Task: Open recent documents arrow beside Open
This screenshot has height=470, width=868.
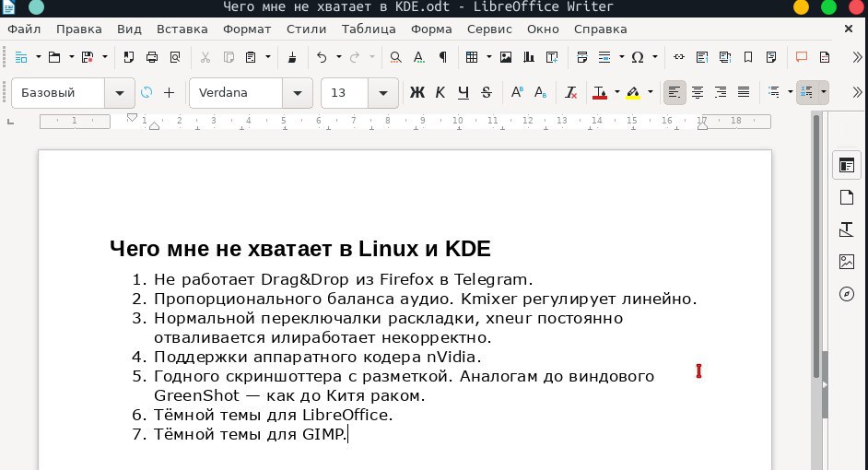Action: (71, 57)
